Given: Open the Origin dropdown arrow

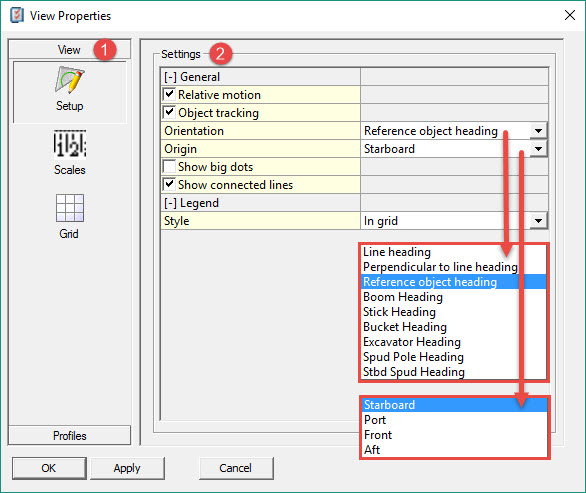Looking at the screenshot, I should coord(538,149).
